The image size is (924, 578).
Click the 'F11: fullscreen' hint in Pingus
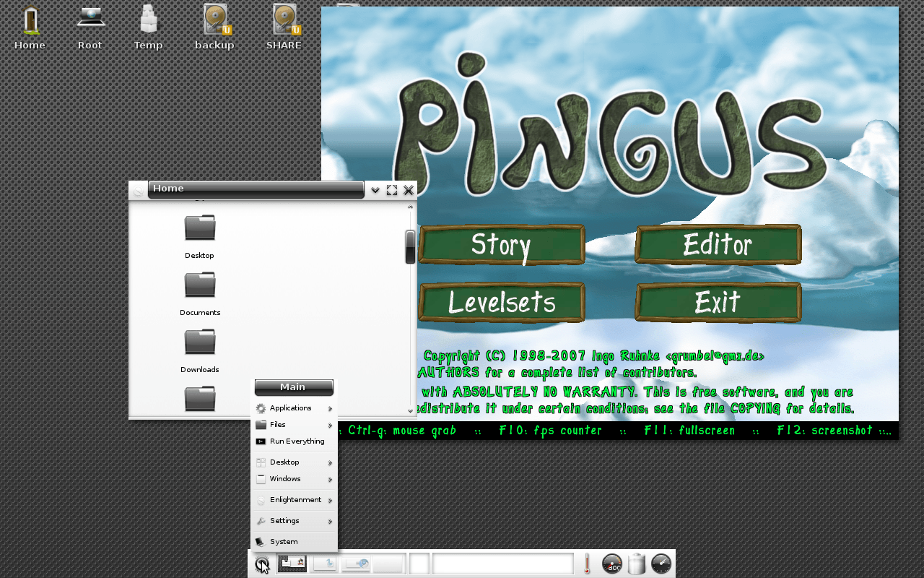pos(689,431)
